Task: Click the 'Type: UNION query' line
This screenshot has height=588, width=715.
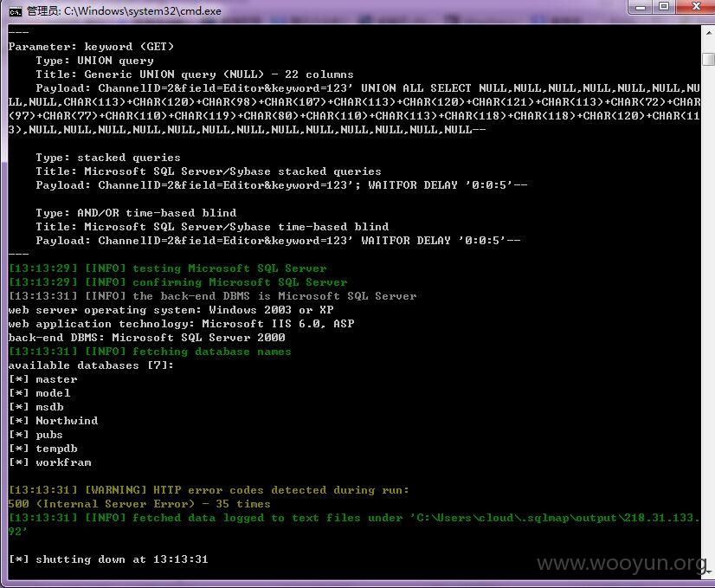Action: point(95,61)
